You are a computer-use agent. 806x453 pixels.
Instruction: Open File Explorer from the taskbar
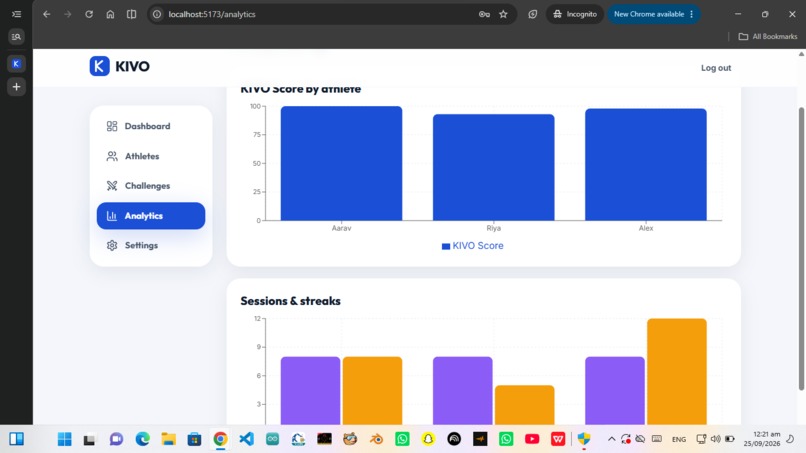(168, 439)
